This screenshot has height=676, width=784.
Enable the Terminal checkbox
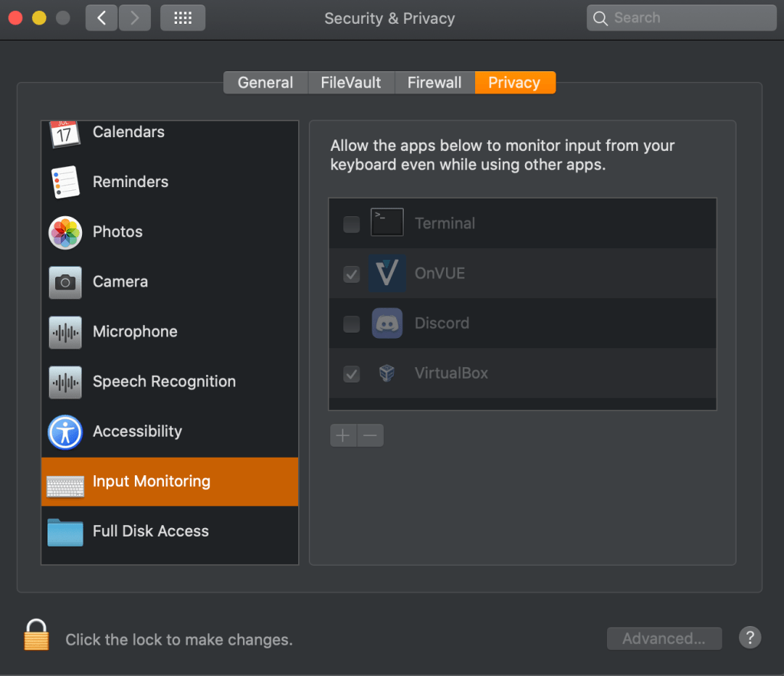click(x=351, y=224)
